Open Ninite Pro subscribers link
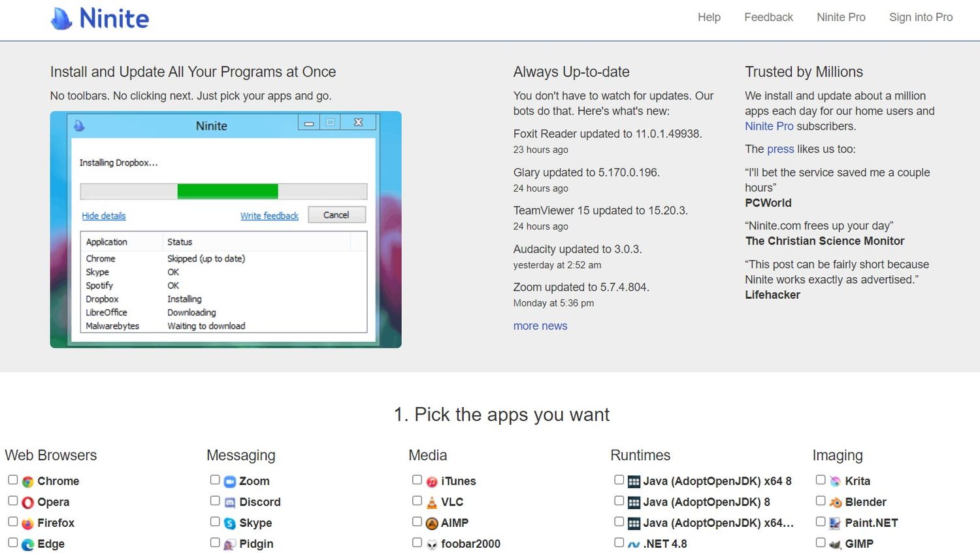Viewport: 980px width, 553px height. 769,126
